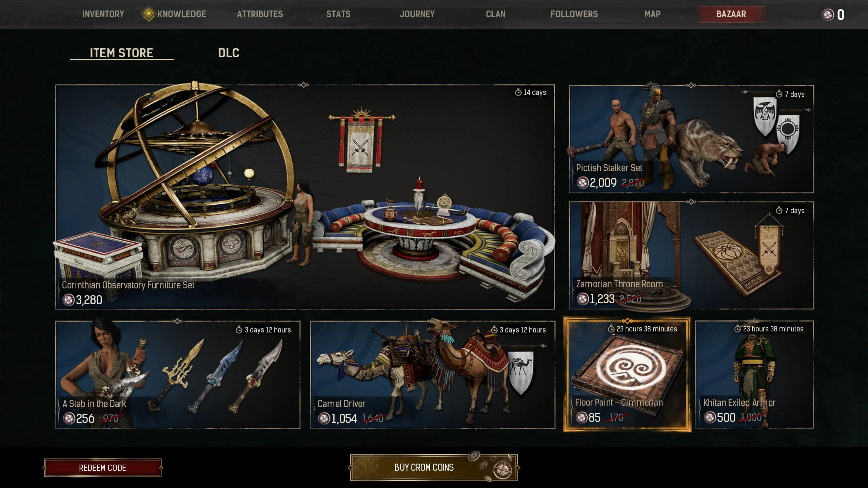Select the Knowledge tab diamond icon

point(148,14)
